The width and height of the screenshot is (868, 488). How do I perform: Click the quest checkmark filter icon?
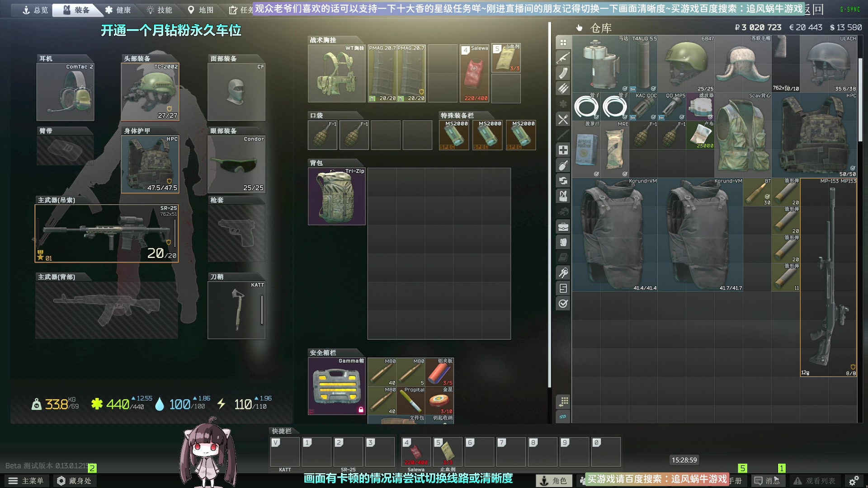click(563, 304)
